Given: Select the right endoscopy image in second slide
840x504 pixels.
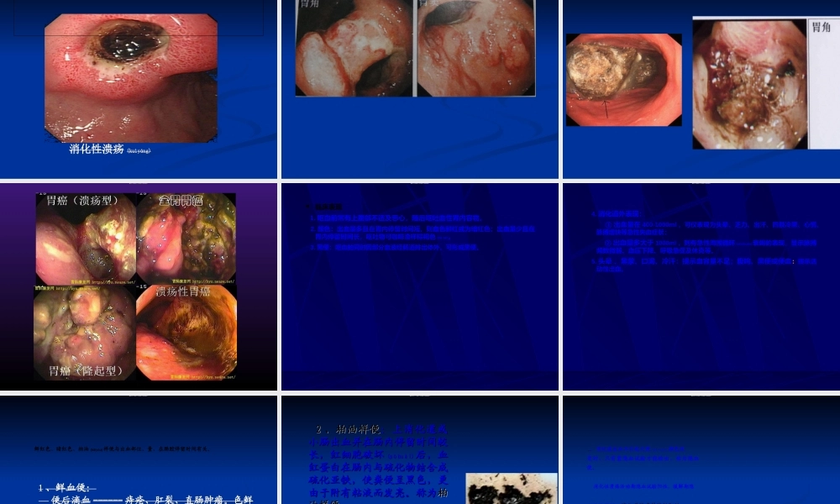Looking at the screenshot, I should (x=476, y=48).
